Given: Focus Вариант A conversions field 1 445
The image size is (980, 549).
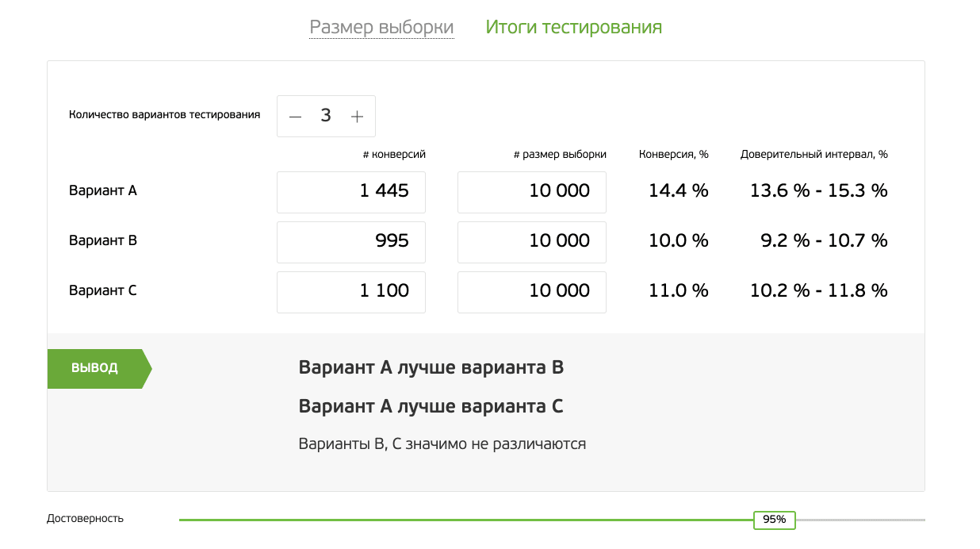Looking at the screenshot, I should [x=351, y=192].
